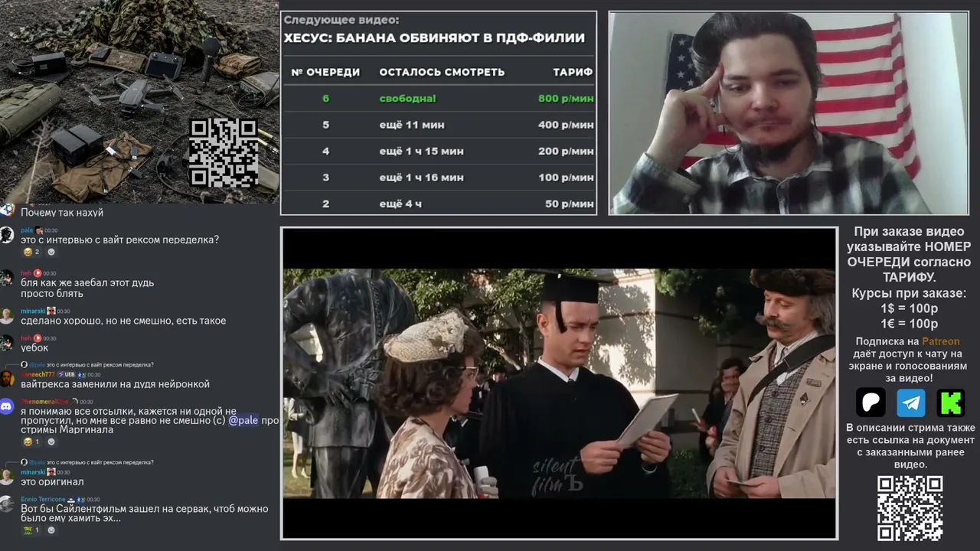Click the '1€ = 100р' exchange rate line
980x551 pixels.
pyautogui.click(x=910, y=323)
